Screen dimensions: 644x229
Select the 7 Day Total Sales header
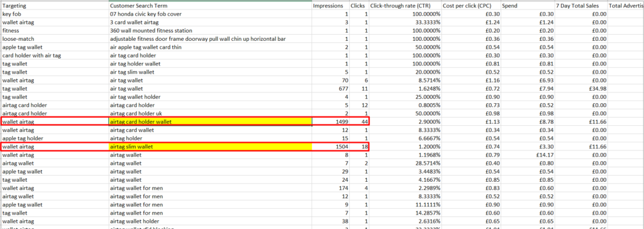point(580,6)
